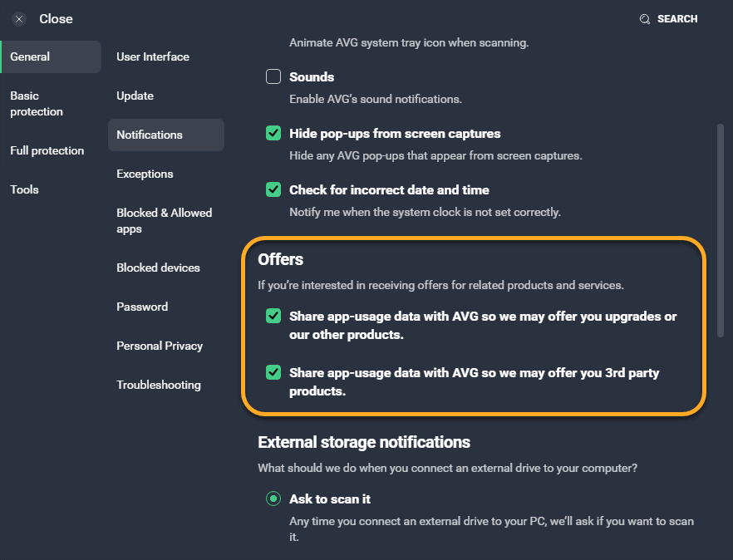The height and width of the screenshot is (560, 733).
Task: Disable sharing data for 3rd party products
Action: 273,373
